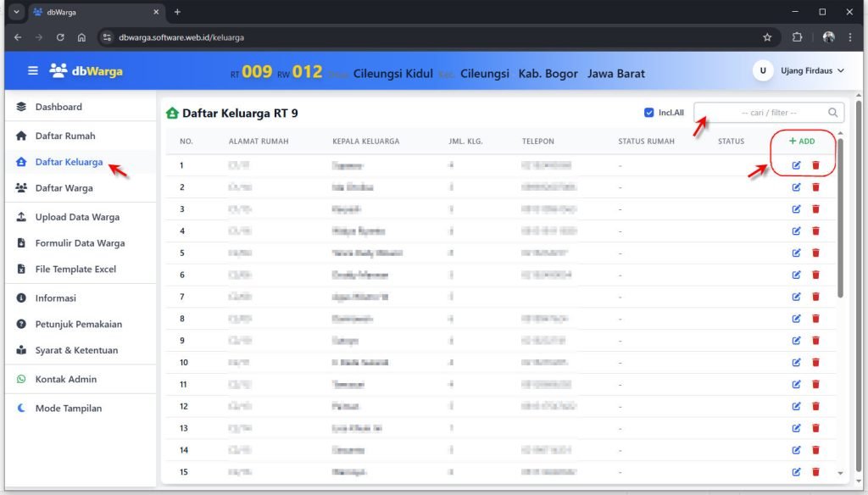Click the red delete icon in row 5
The height and width of the screenshot is (495, 868).
tap(815, 253)
